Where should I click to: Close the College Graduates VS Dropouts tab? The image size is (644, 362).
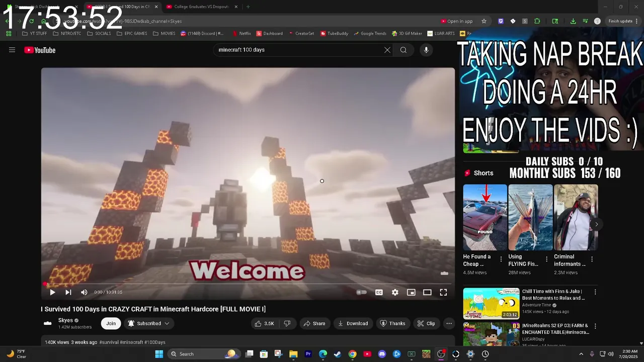point(236,7)
